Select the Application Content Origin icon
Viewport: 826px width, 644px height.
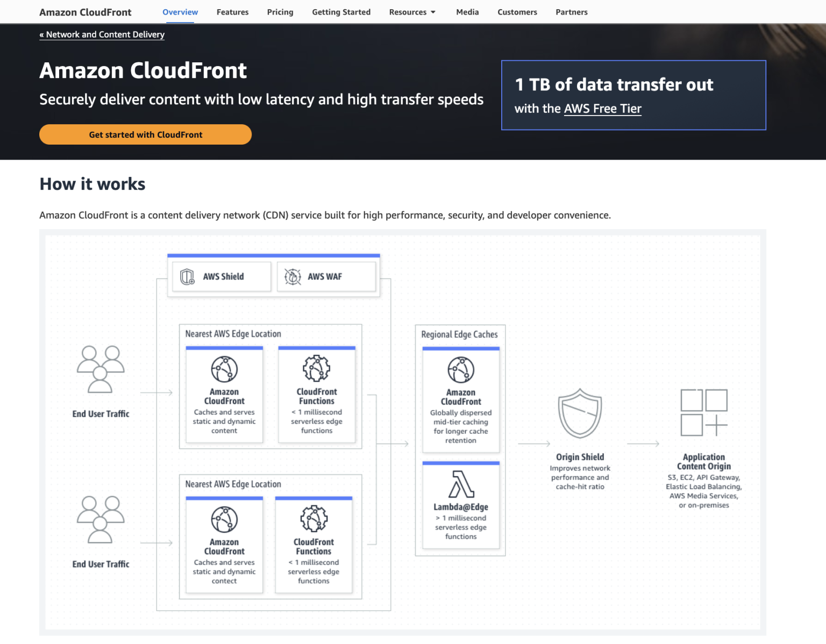click(x=703, y=414)
